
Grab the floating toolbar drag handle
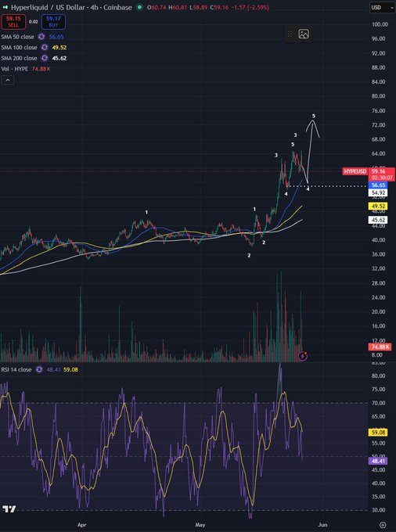290,34
